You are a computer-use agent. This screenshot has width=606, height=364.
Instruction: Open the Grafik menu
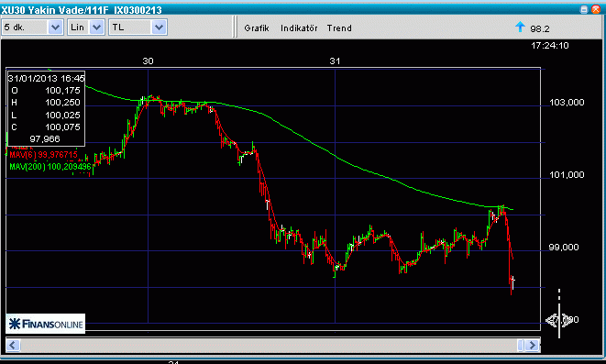point(257,28)
